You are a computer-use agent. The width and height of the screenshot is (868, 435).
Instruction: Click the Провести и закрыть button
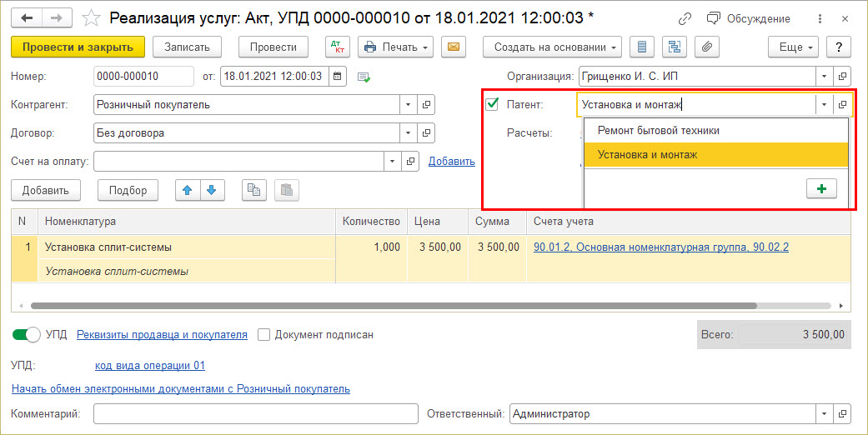coord(78,47)
